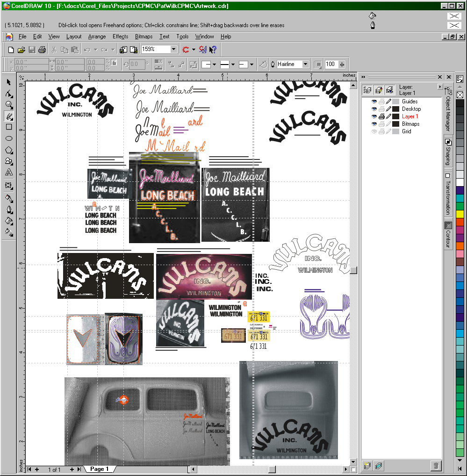Click the Layer Manager View icon
Viewport: 467px width, 476px height.
point(389,90)
